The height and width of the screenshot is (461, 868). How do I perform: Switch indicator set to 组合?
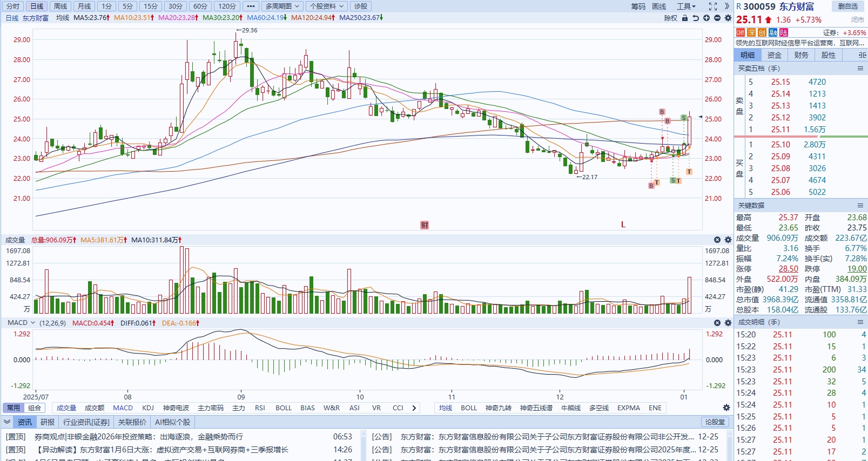(x=35, y=408)
